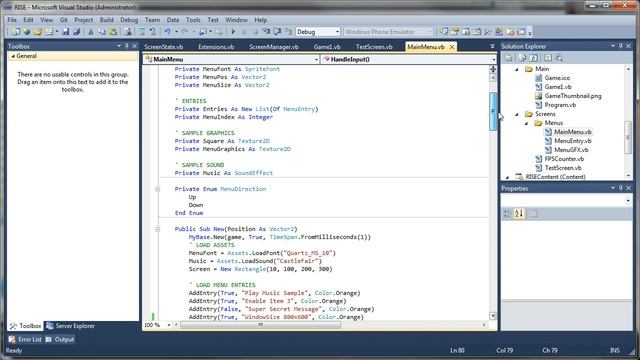Open the Debug menu

(x=129, y=20)
